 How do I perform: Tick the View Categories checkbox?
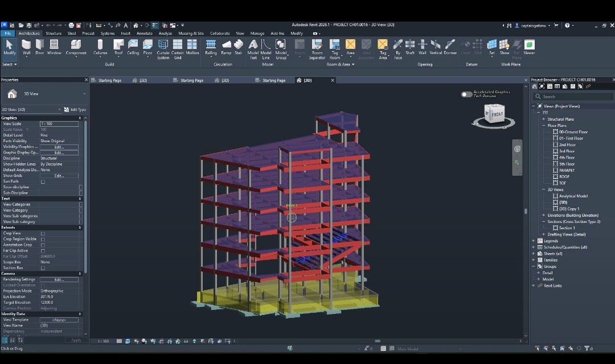tap(80, 205)
